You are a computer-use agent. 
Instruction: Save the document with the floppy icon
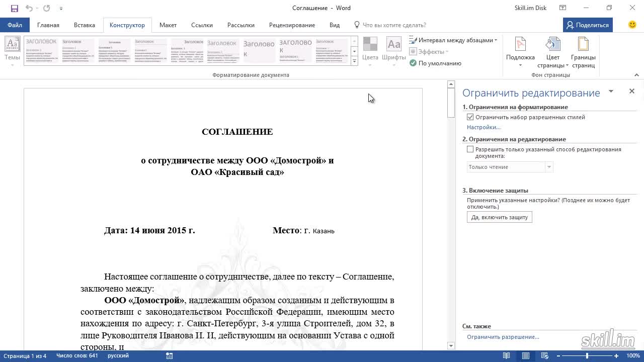point(15,8)
